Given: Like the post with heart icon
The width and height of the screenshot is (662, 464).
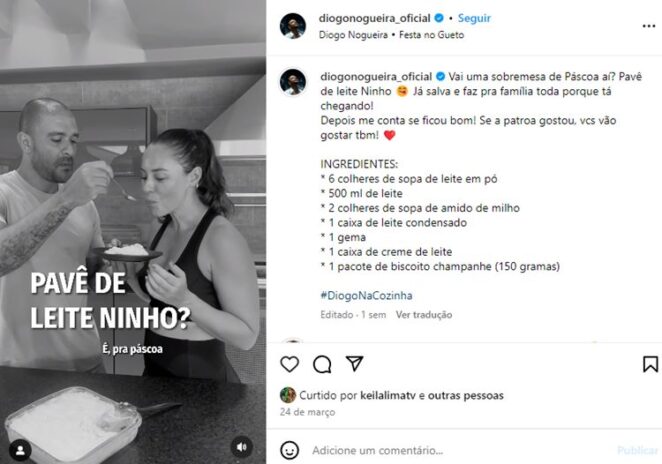Looking at the screenshot, I should [x=290, y=364].
